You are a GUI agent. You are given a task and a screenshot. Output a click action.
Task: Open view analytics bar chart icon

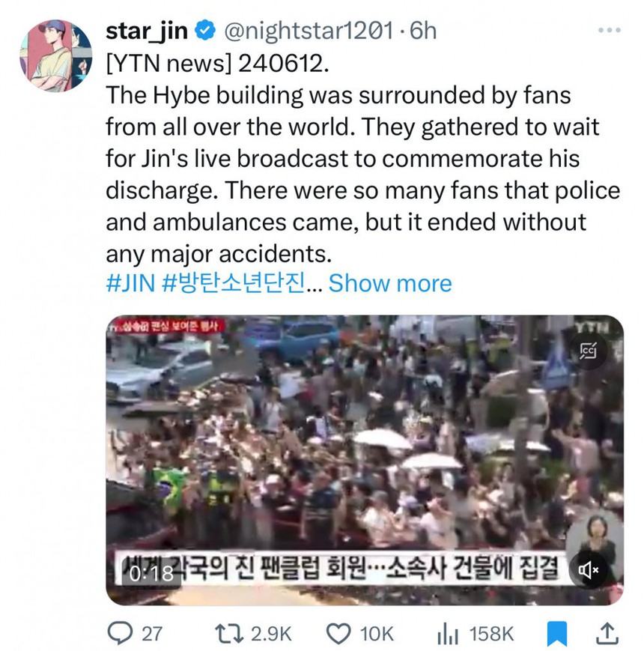(x=448, y=634)
